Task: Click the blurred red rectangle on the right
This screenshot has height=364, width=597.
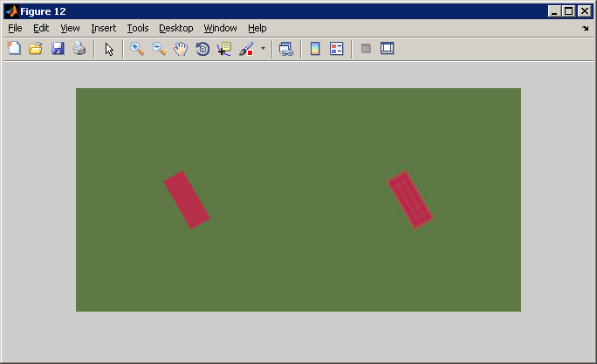Action: (x=410, y=200)
